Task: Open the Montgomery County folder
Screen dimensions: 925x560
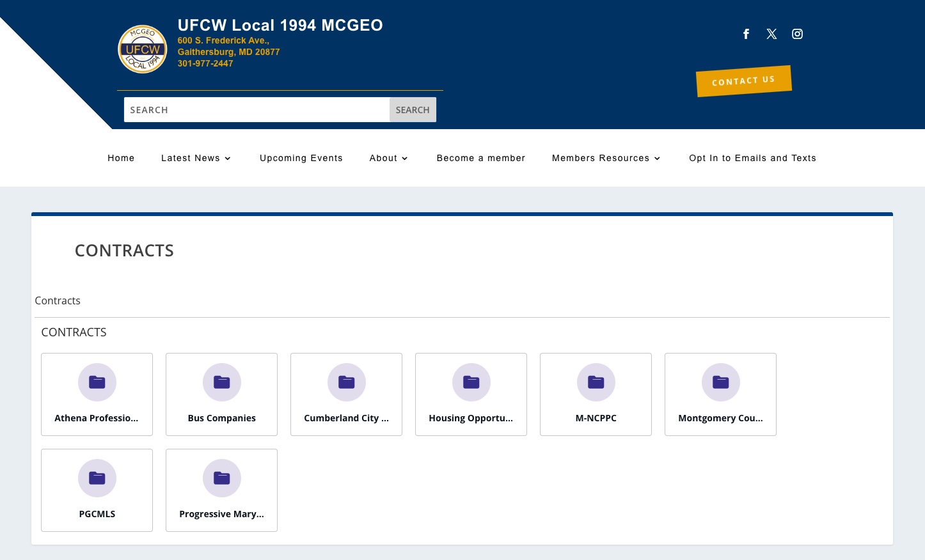Action: pyautogui.click(x=720, y=394)
